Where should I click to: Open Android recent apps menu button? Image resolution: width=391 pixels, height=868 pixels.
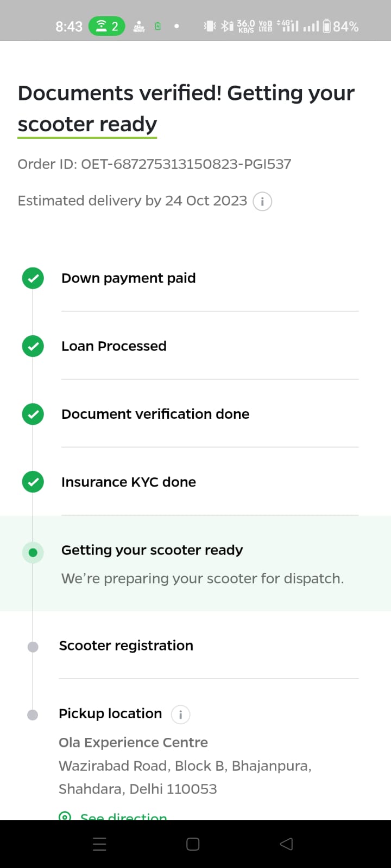pyautogui.click(x=100, y=844)
